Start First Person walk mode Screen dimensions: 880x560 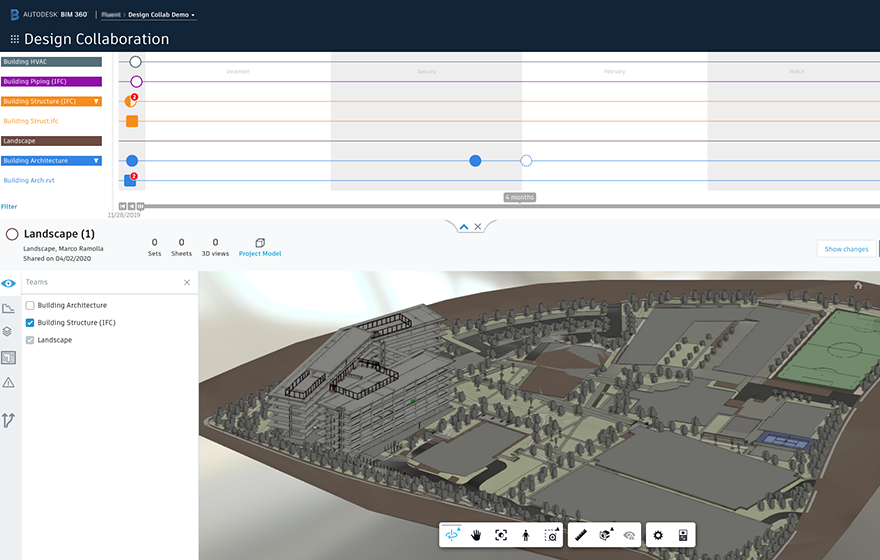[x=526, y=535]
